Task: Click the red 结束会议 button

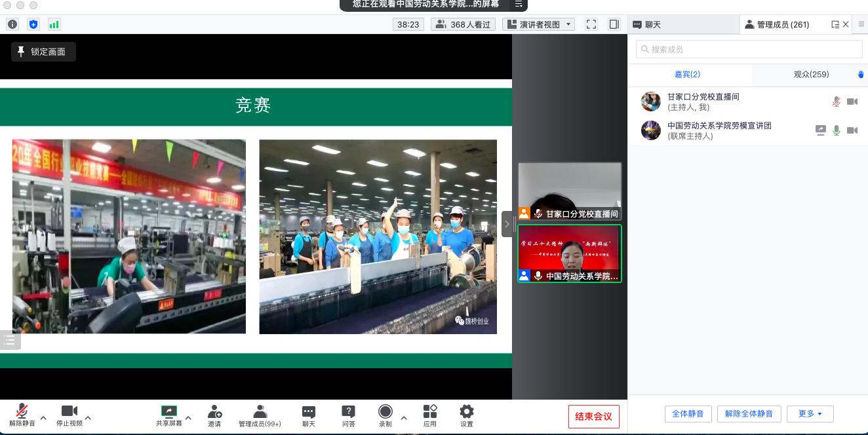Action: [593, 417]
